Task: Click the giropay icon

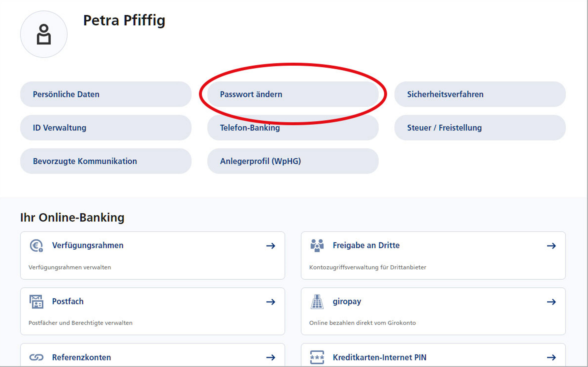Action: point(317,302)
